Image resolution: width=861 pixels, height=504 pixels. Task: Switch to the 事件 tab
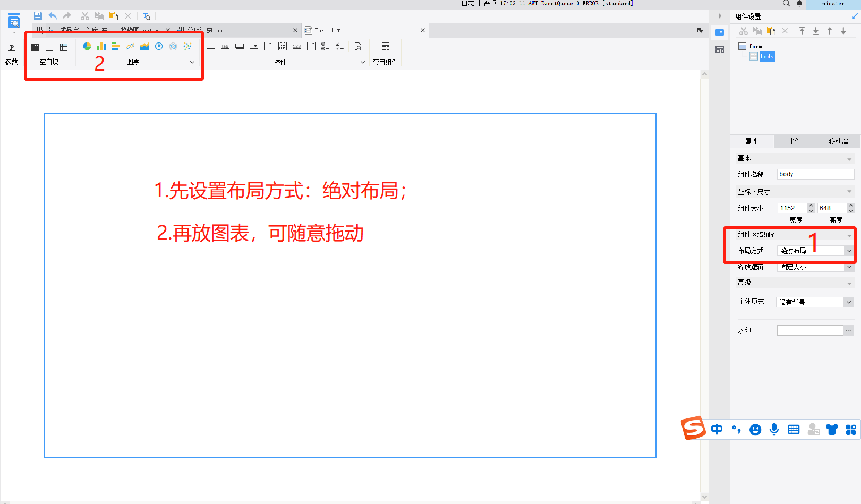795,141
